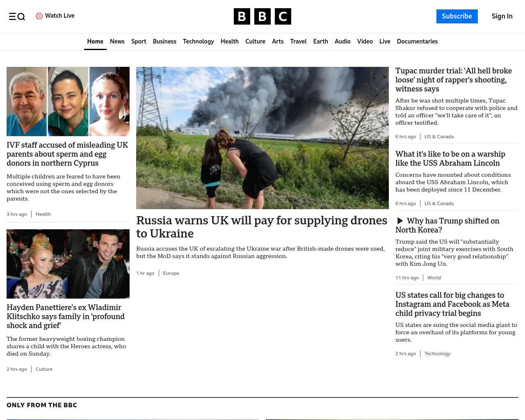This screenshot has height=420, width=525.
Task: Click the Culture tag under Klitschko story
Action: point(44,369)
